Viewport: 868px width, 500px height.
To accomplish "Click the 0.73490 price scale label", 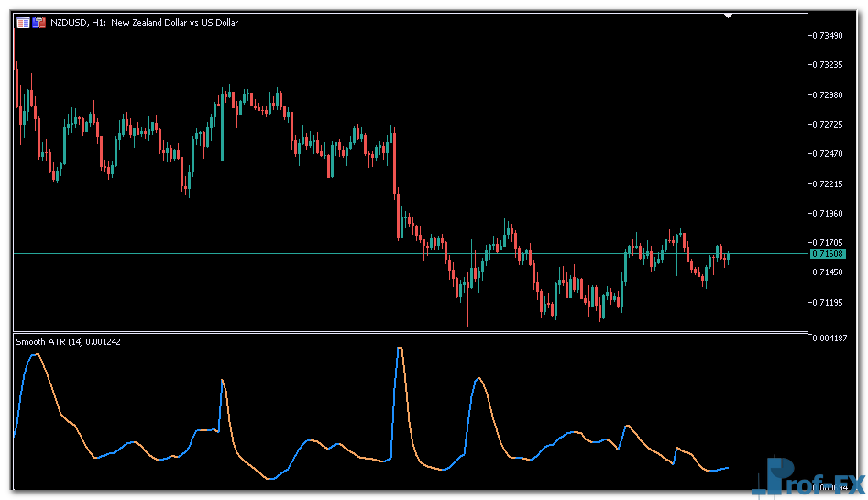I will tap(829, 35).
